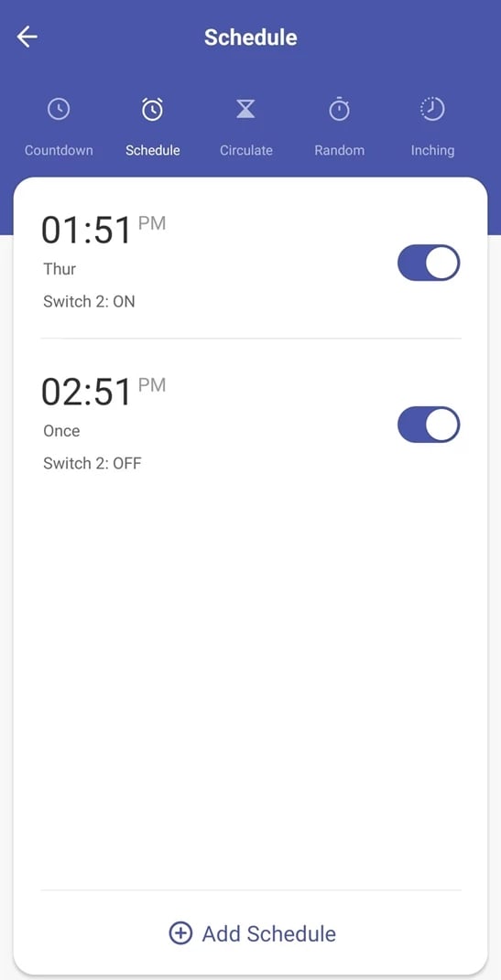
Task: Tap the Switch 2: OFF action text
Action: click(x=92, y=464)
